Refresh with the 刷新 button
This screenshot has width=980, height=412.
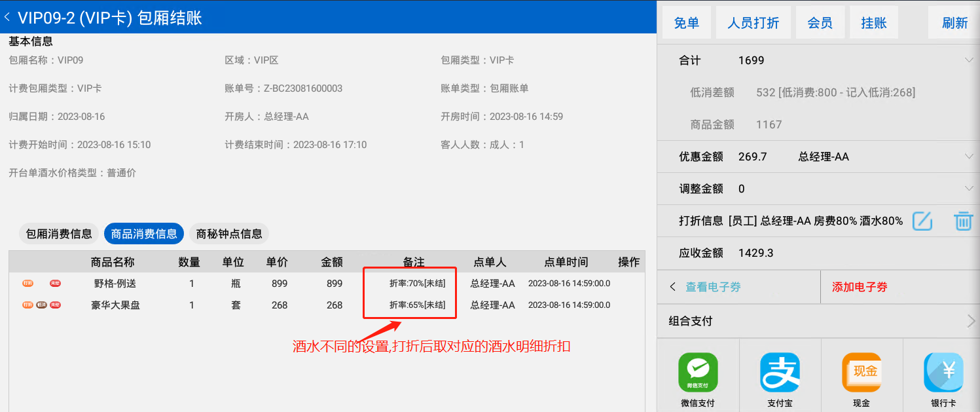pos(955,23)
